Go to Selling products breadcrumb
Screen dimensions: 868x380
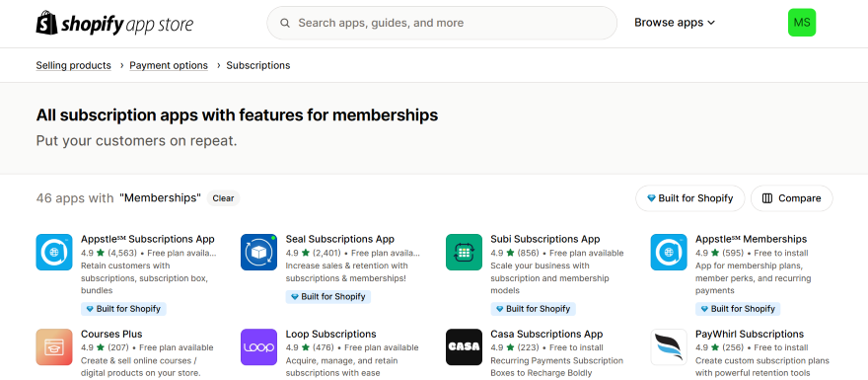pos(74,65)
